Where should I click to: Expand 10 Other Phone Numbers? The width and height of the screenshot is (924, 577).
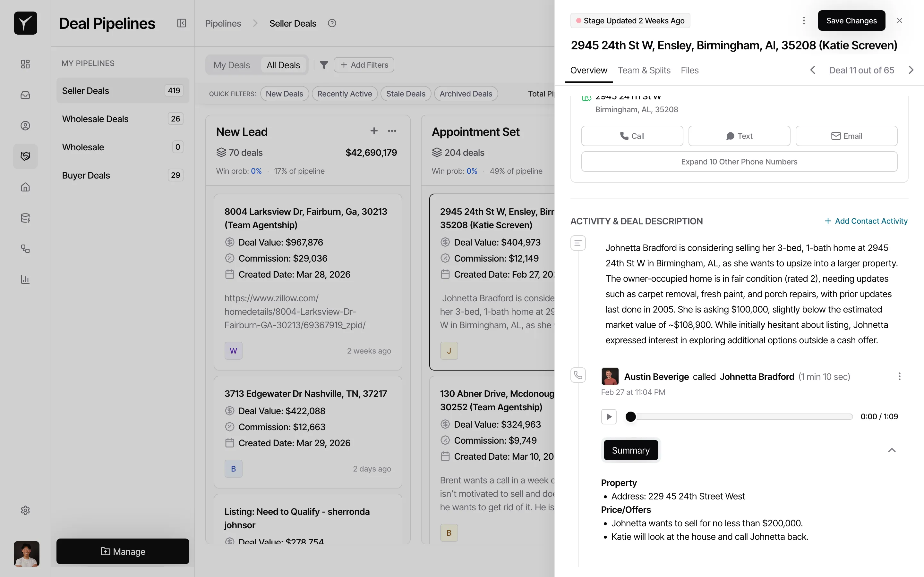[739, 162]
